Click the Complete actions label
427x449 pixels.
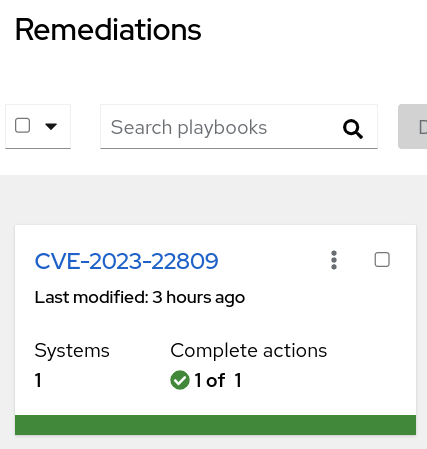pos(249,351)
